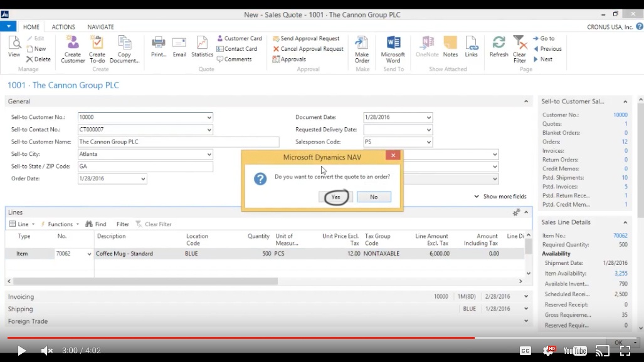Screen dimensions: 644x362
Task: Print the sales quote
Action: pyautogui.click(x=159, y=46)
